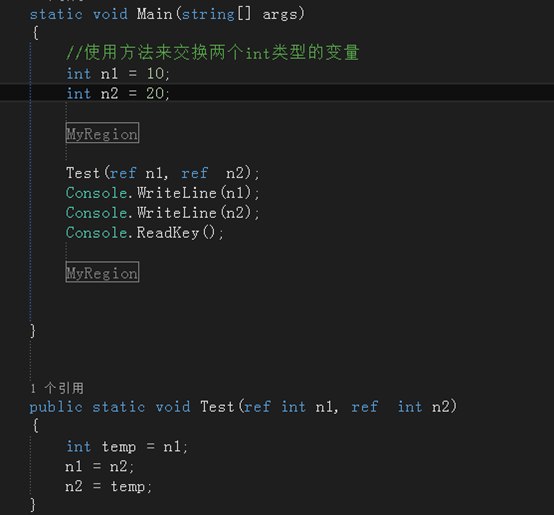Image resolution: width=554 pixels, height=515 pixels.
Task: Click the 'n2 = temp;' assignment line
Action: point(108,487)
